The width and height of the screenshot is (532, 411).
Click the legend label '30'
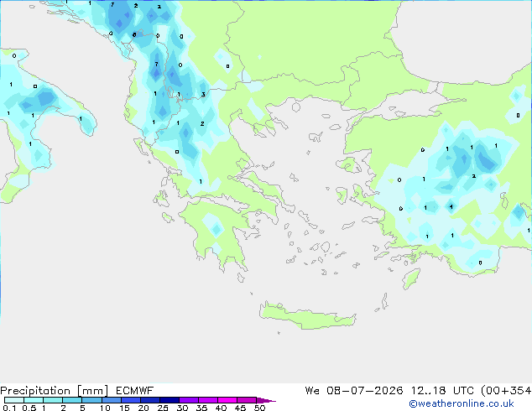182,408
